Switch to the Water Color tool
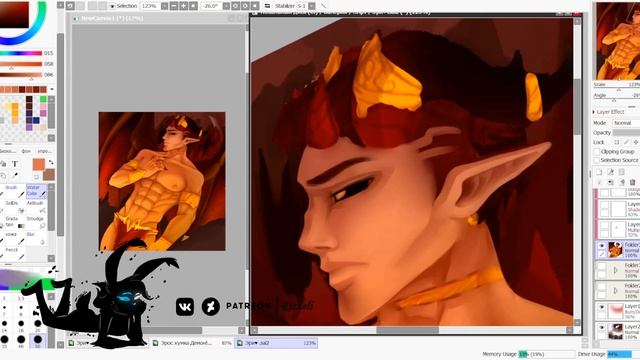Viewport: 640px width, 360px height. point(36,191)
